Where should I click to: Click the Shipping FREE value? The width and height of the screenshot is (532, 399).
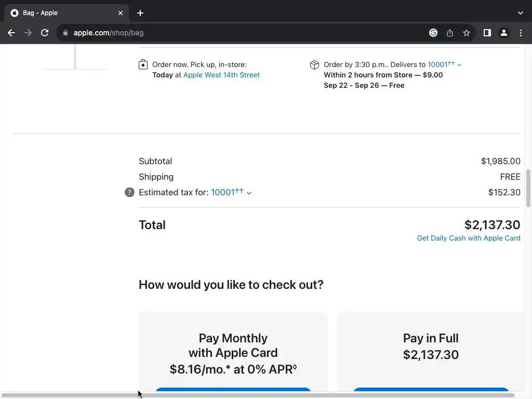[510, 177]
